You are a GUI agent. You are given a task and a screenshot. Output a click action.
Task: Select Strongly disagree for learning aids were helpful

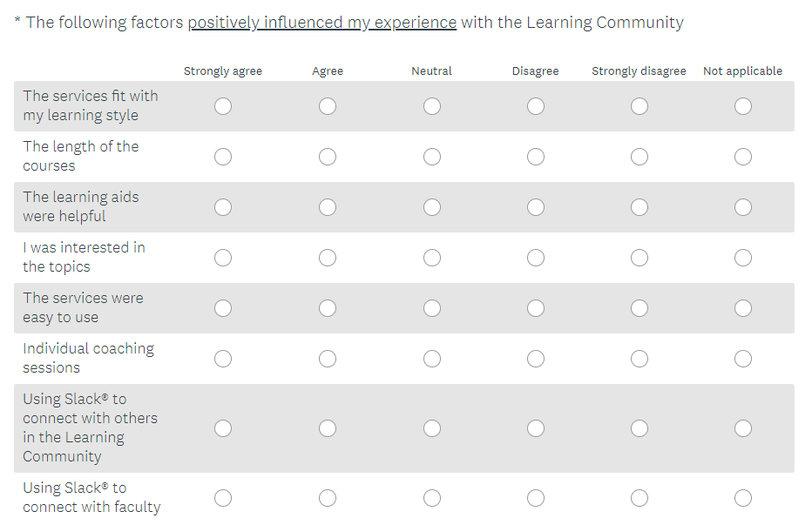click(x=639, y=207)
